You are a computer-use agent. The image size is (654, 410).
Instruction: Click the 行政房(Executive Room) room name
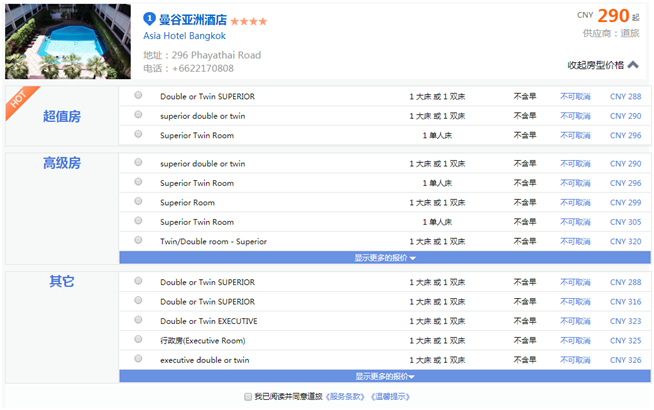pos(203,340)
